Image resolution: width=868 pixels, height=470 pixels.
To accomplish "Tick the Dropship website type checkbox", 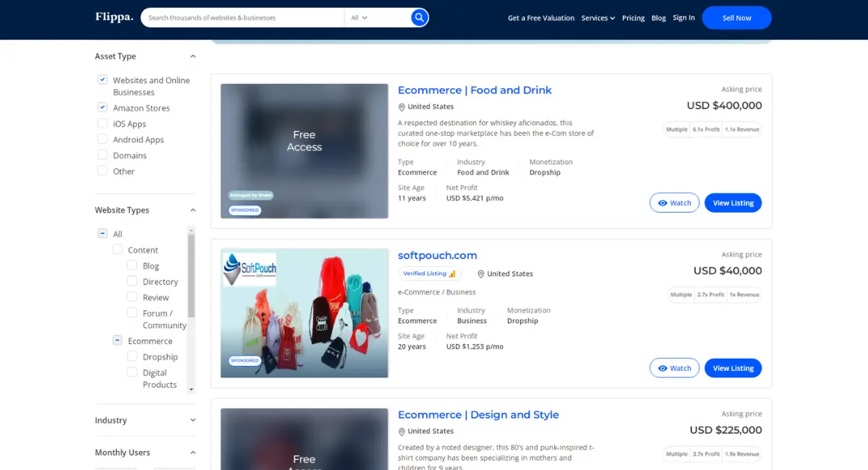I will pos(132,356).
